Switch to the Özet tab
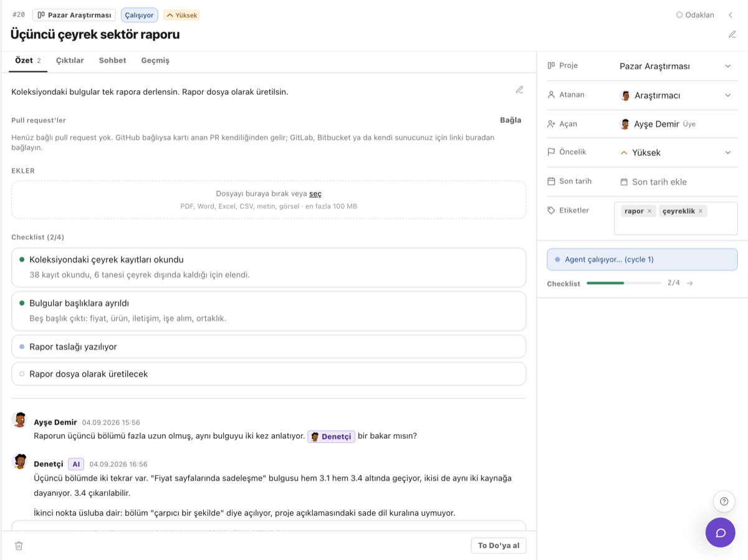The width and height of the screenshot is (748, 560). pos(28,60)
